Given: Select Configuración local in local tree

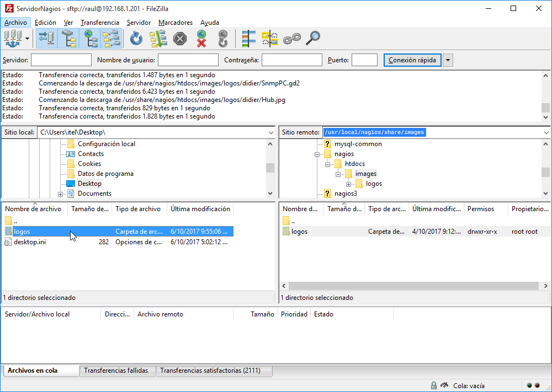Looking at the screenshot, I should click(x=107, y=144).
